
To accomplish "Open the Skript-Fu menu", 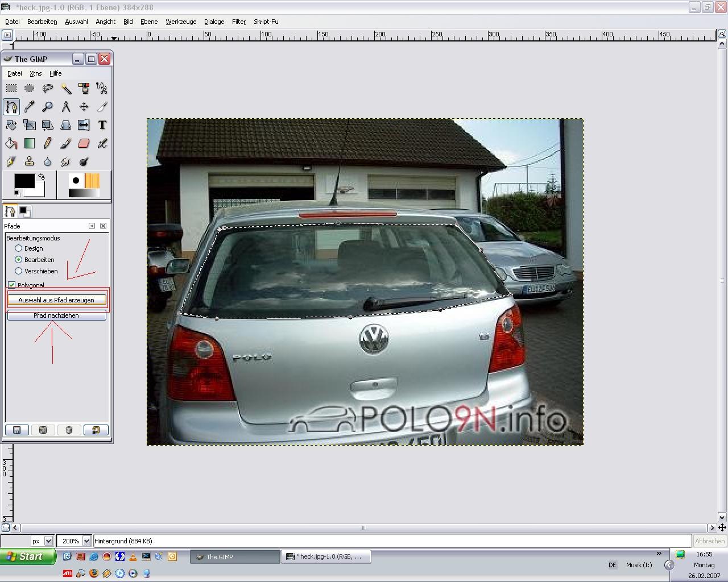I will (266, 22).
